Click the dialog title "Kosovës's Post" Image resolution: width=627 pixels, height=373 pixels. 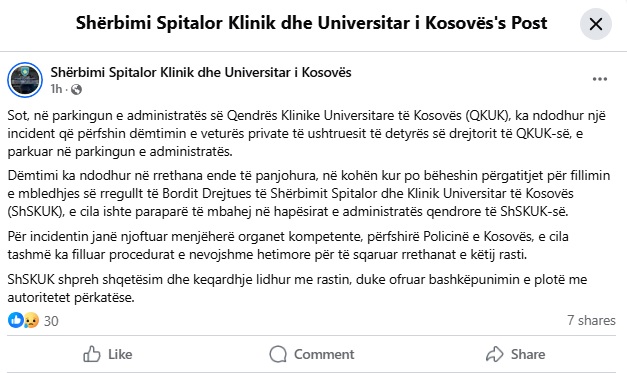[x=486, y=23]
